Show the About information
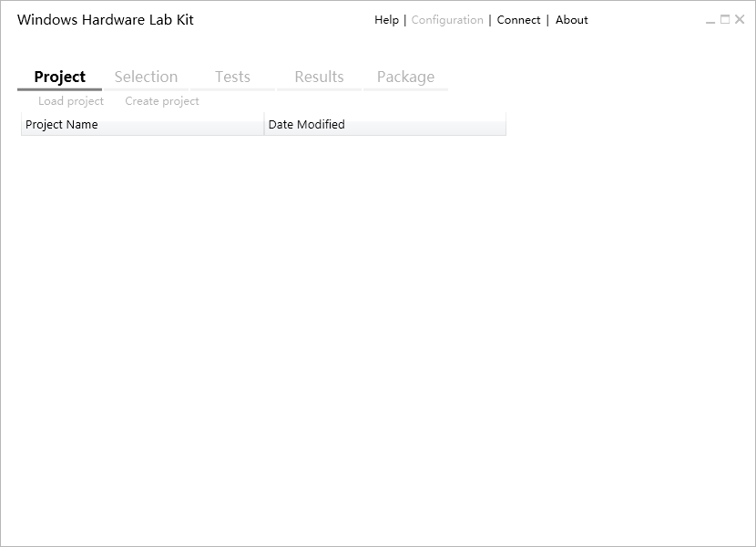The height and width of the screenshot is (547, 756). pos(571,20)
